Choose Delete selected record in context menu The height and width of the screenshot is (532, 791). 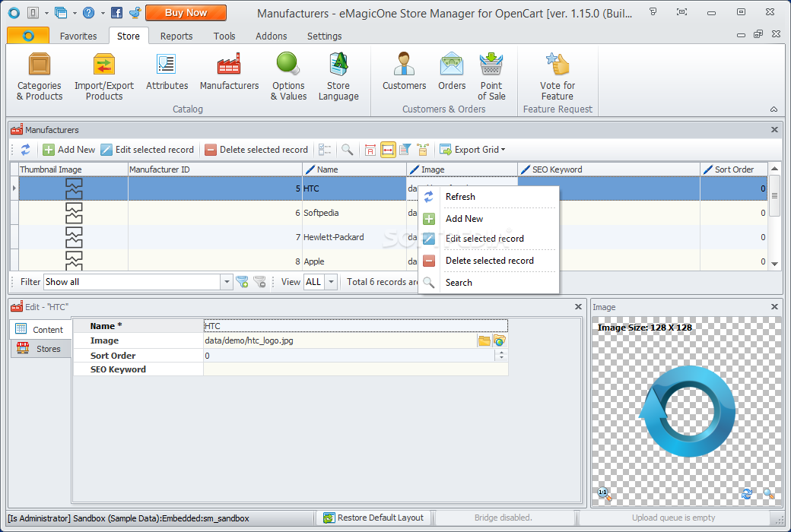coord(488,261)
